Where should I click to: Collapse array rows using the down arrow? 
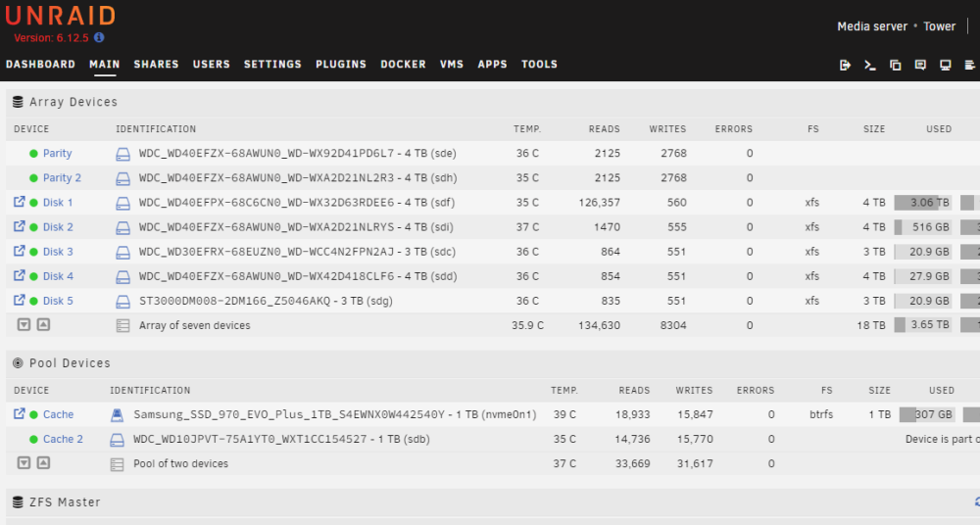(24, 324)
